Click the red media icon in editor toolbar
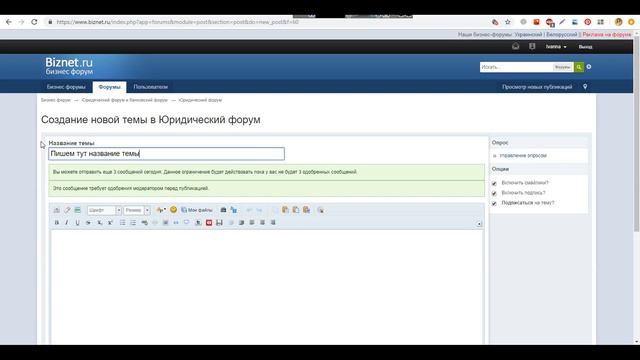 point(209,222)
